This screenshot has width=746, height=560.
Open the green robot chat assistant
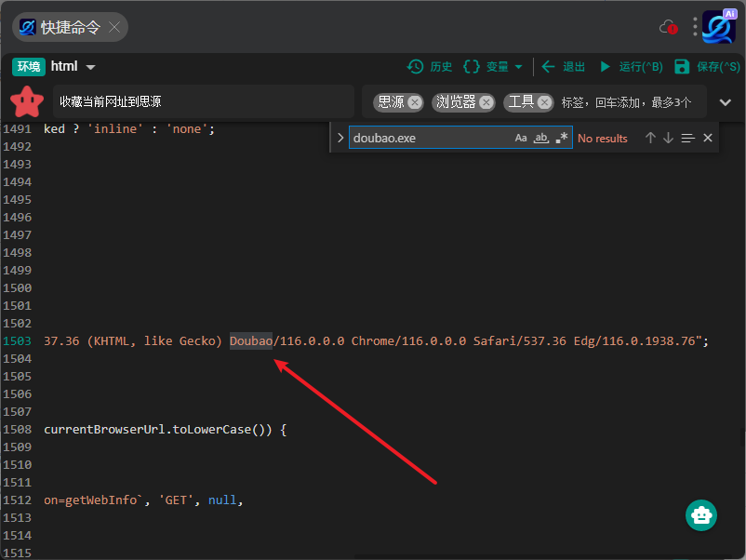pos(700,515)
